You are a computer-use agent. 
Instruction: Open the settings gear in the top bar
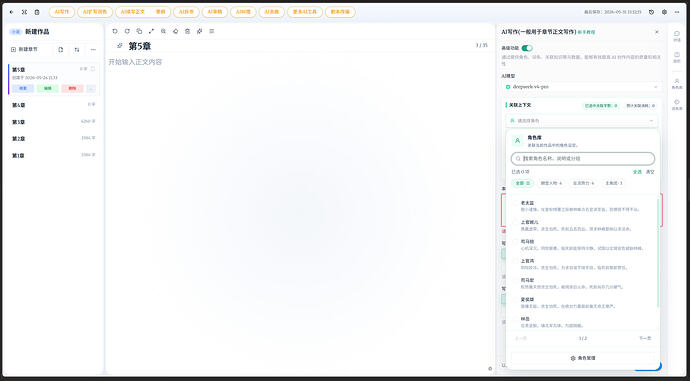pyautogui.click(x=664, y=12)
